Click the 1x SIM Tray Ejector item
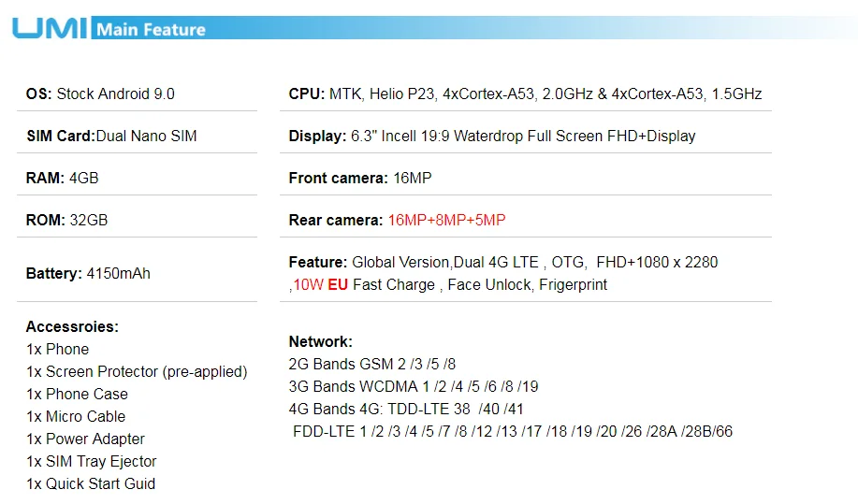The image size is (858, 504). 92,461
